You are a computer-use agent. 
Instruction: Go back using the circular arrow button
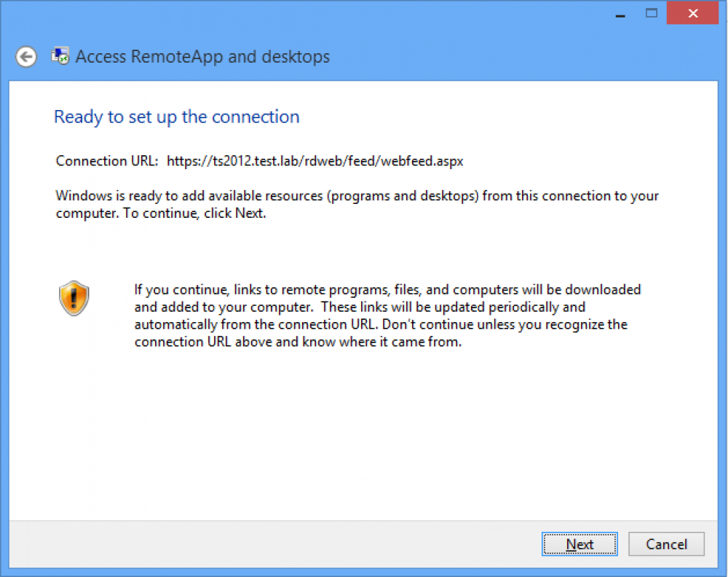tap(26, 57)
